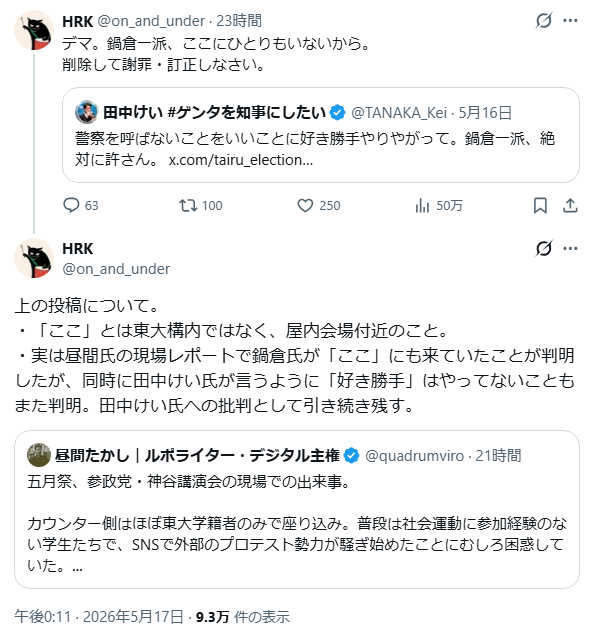Open the more options menu of first tweet
Viewport: 594px width, 638px height.
coord(570,20)
